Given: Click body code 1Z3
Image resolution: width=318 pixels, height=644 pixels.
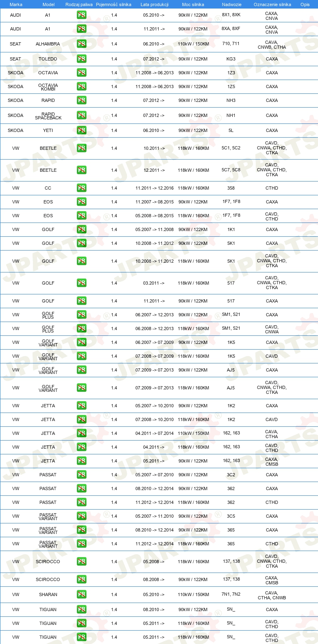Looking at the screenshot, I should coord(231,73).
